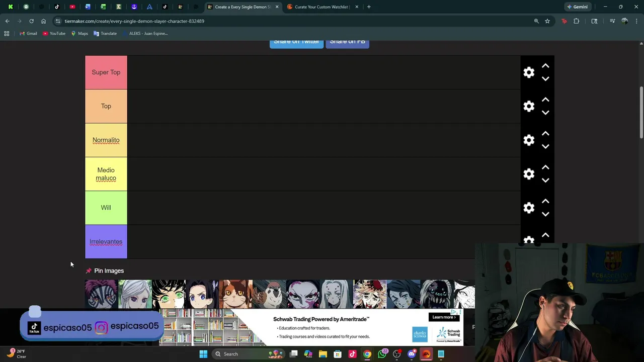Open settings gear for Medio maluco tier

[529, 174]
